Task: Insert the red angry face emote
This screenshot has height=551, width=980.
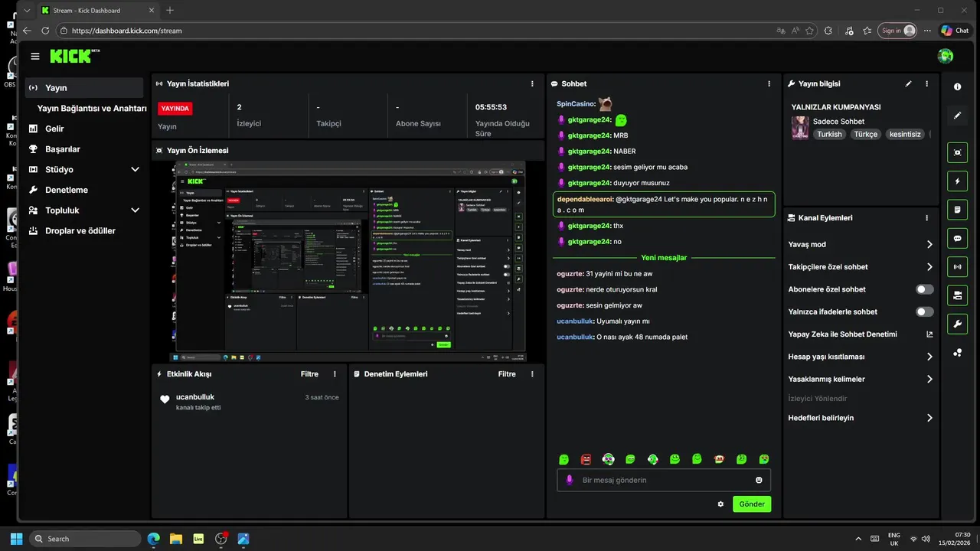Action: click(x=586, y=459)
